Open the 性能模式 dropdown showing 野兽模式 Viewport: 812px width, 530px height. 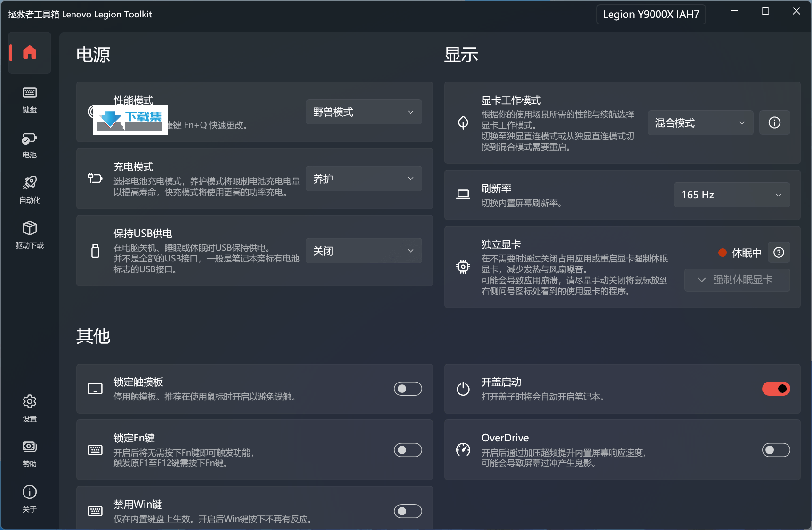tap(364, 112)
